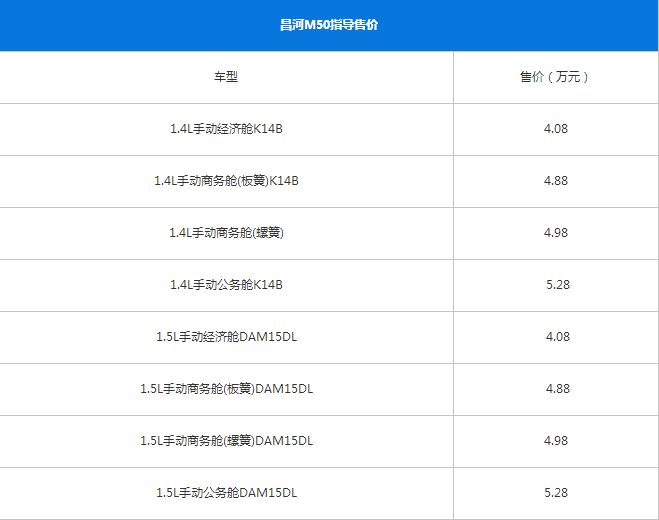Viewport: 659px width, 520px height.
Task: Click the 1.4L手动商务舱(板簧)K14B model cell
Action: click(x=226, y=181)
